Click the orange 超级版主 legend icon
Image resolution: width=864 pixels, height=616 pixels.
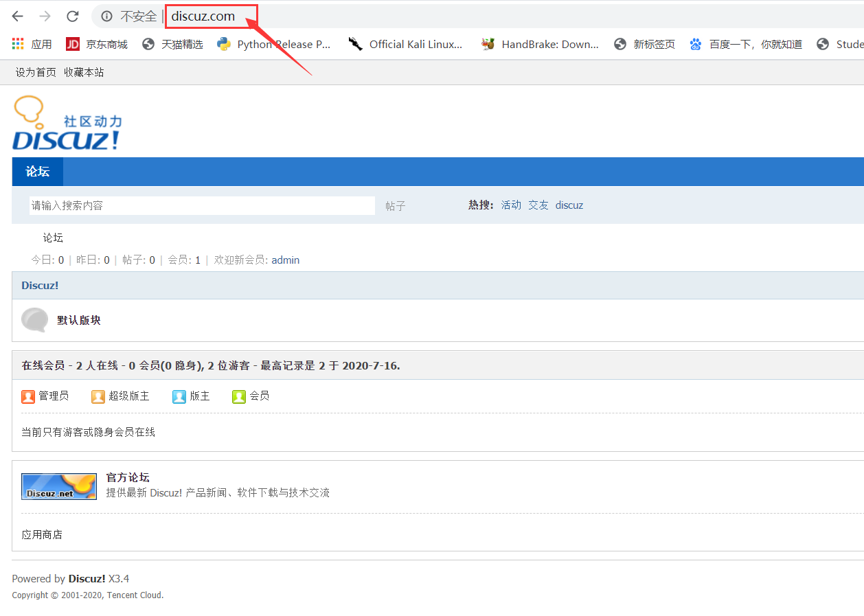click(98, 396)
